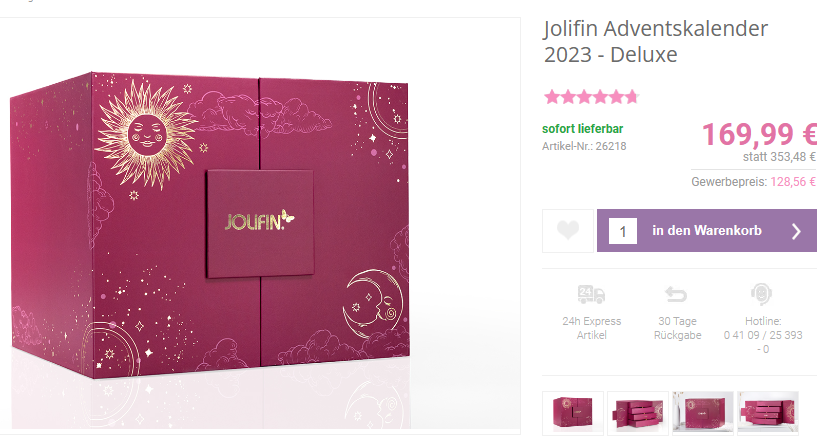
Task: Focus the quantity field showing 1
Action: pos(623,231)
